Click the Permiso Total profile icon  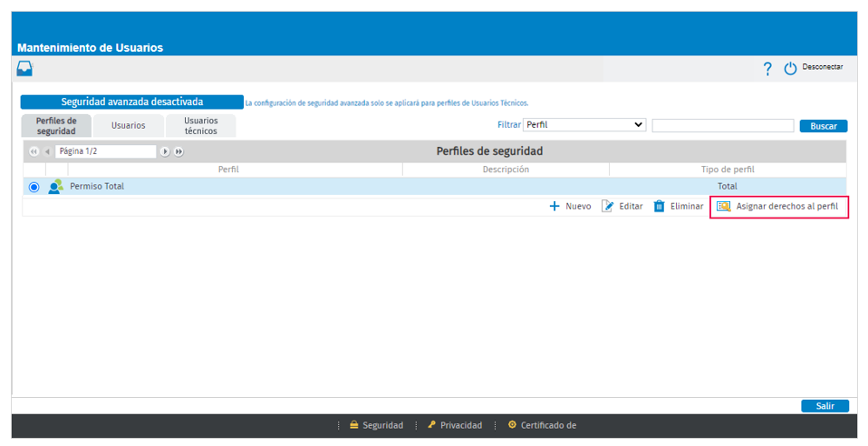tap(55, 186)
